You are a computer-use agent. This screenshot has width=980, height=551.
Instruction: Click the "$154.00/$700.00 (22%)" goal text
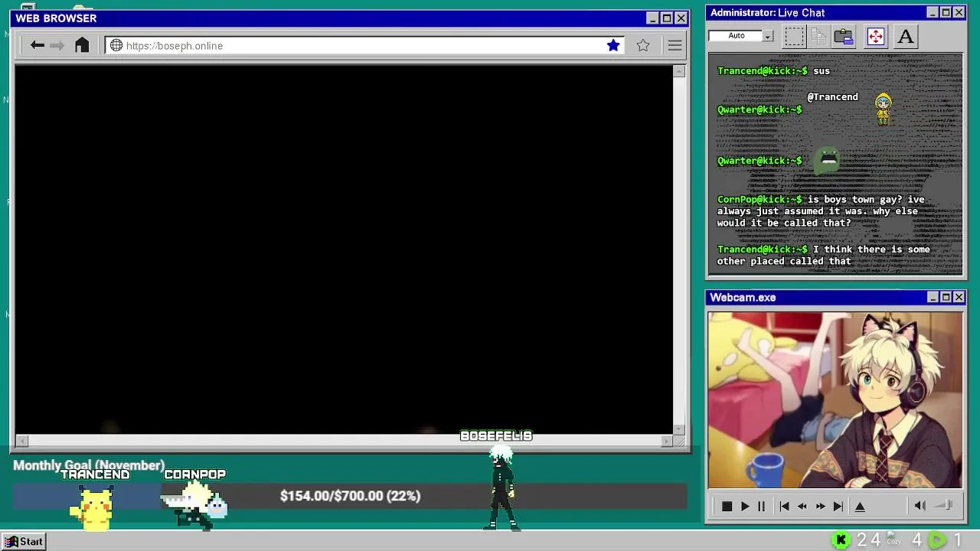350,496
